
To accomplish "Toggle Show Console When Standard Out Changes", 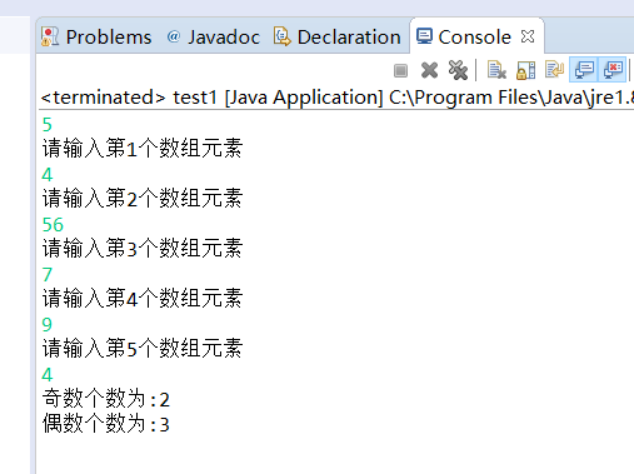I will pyautogui.click(x=584, y=70).
